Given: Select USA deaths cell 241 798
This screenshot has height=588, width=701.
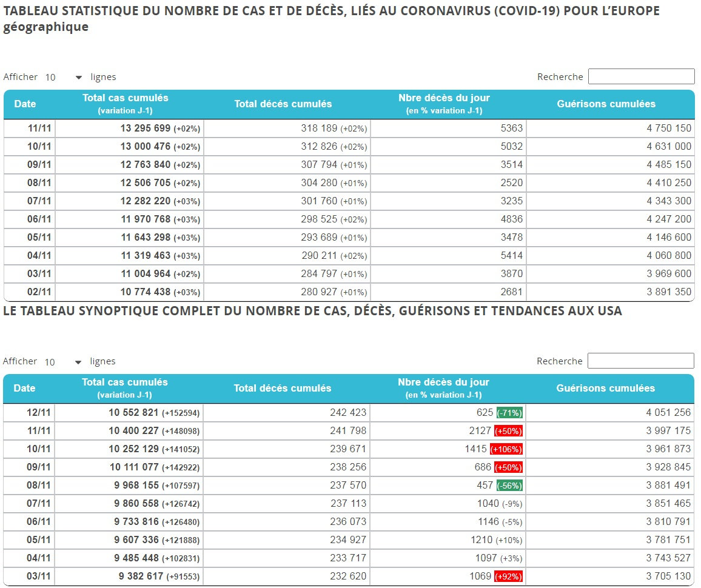Looking at the screenshot, I should tap(287, 431).
